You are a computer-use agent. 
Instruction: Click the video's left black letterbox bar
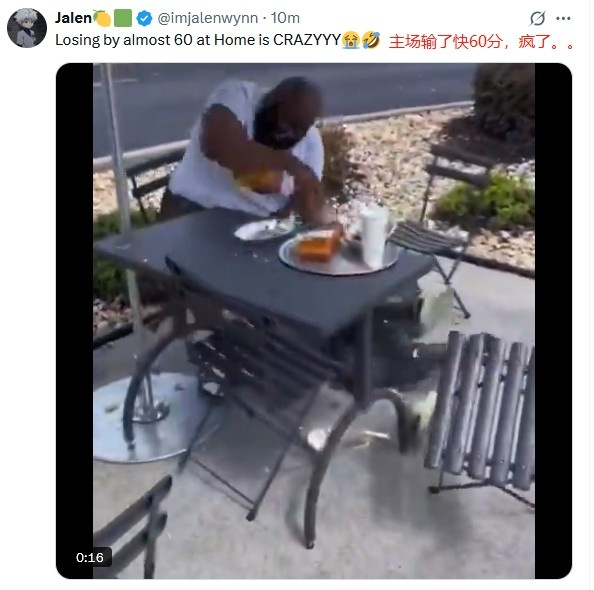[75, 321]
